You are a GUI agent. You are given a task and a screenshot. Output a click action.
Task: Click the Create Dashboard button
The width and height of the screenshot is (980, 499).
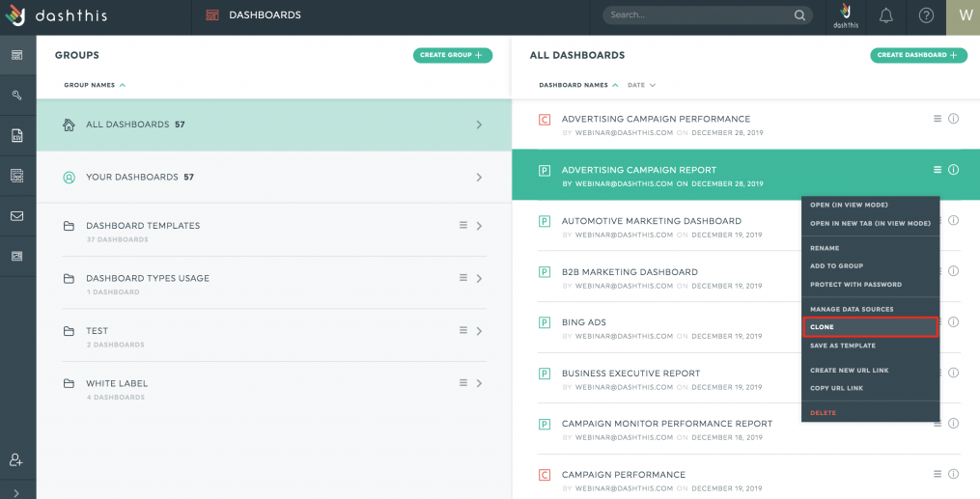918,55
